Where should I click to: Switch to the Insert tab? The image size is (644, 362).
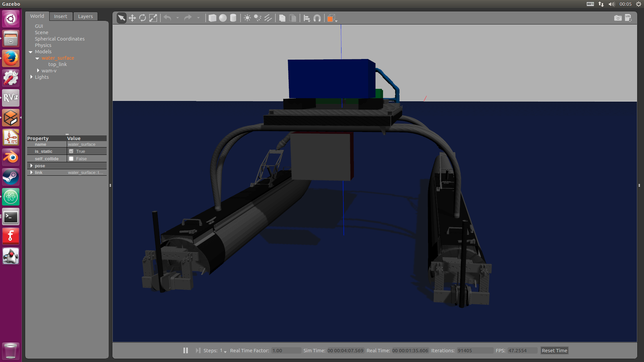[x=60, y=16]
